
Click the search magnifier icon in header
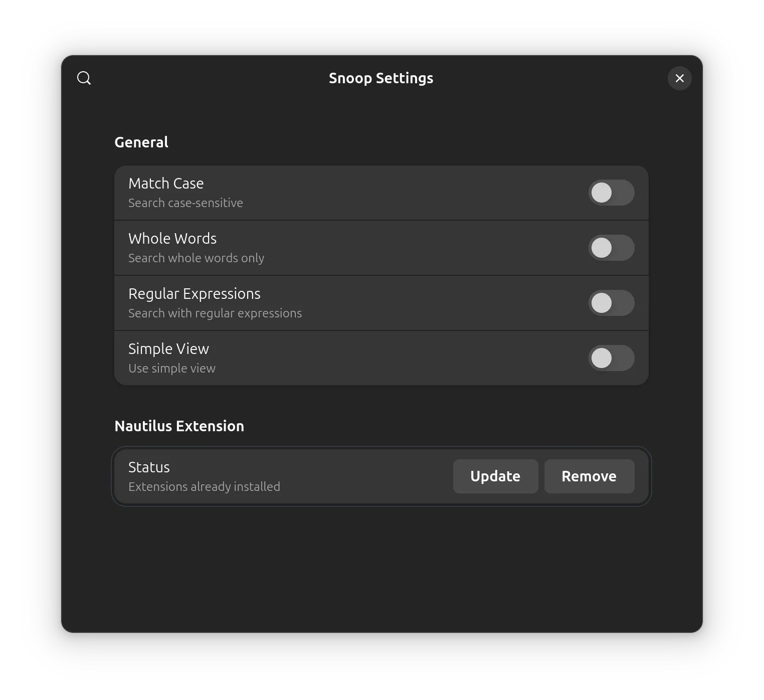click(x=84, y=78)
